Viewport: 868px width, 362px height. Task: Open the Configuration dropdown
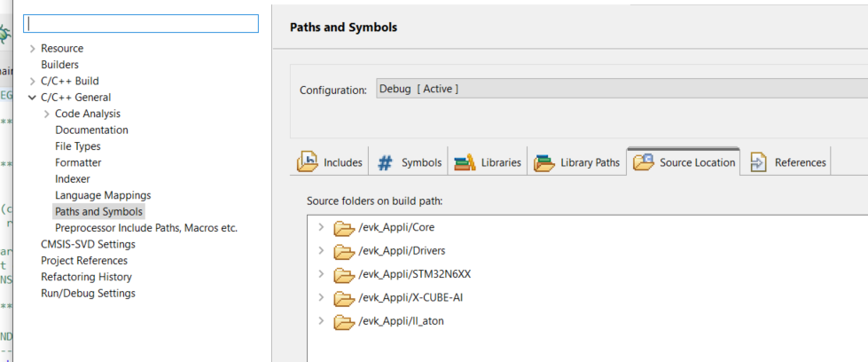point(621,89)
